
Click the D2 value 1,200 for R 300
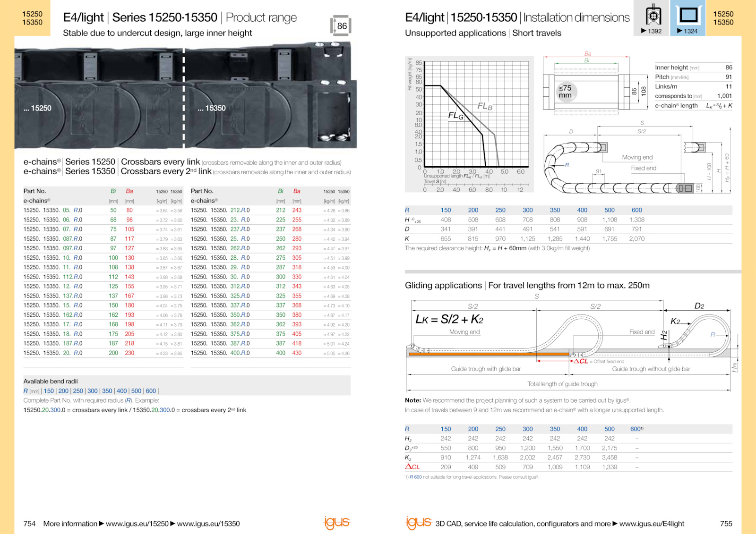(528, 448)
